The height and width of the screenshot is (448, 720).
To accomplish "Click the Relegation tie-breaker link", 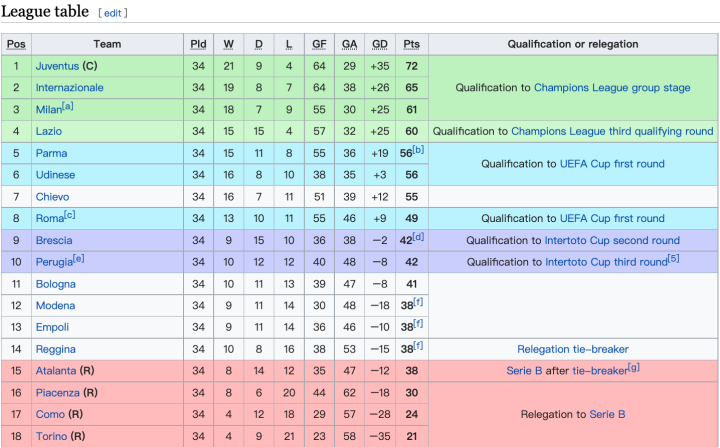I will 573,349.
